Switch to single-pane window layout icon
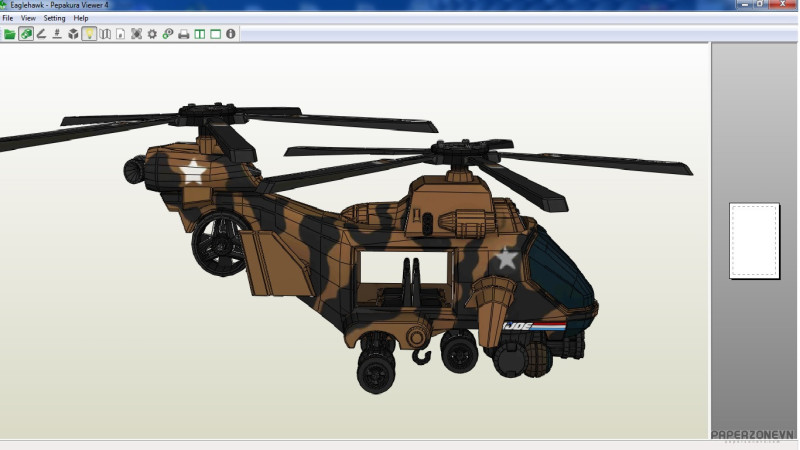This screenshot has height=450, width=800. 215,34
